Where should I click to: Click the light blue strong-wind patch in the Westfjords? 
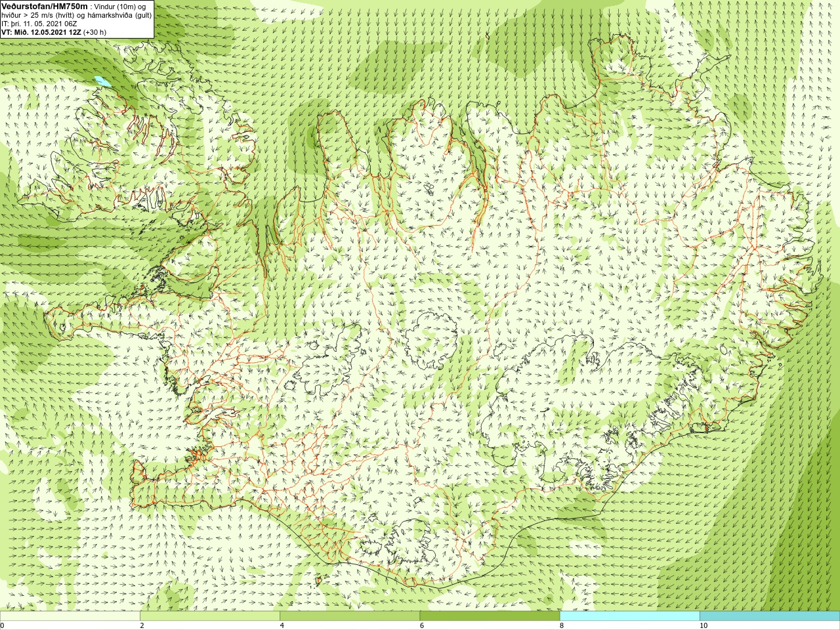(102, 81)
